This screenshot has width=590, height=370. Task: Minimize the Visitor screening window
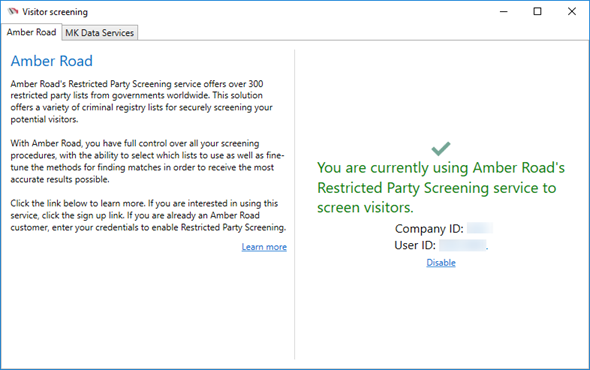click(503, 12)
